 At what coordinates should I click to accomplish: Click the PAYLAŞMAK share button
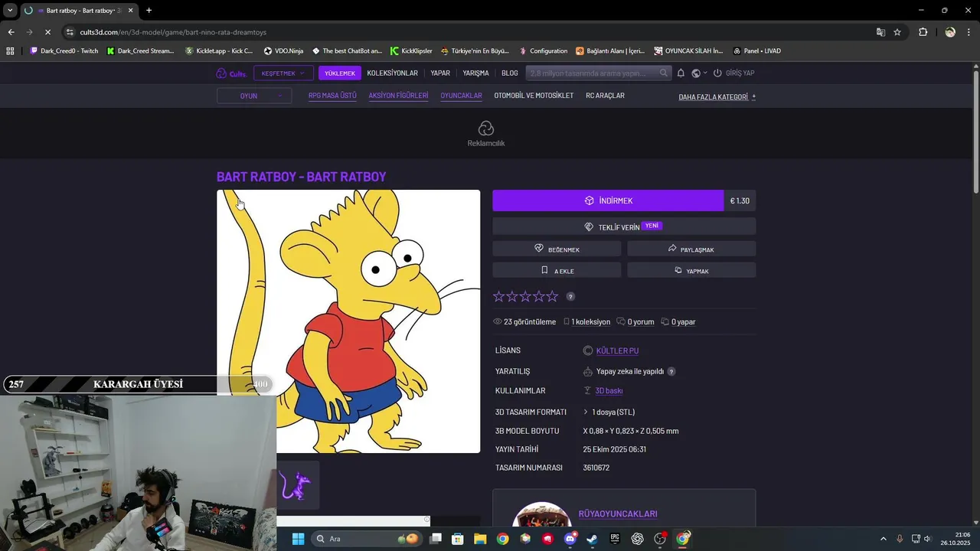pos(691,249)
